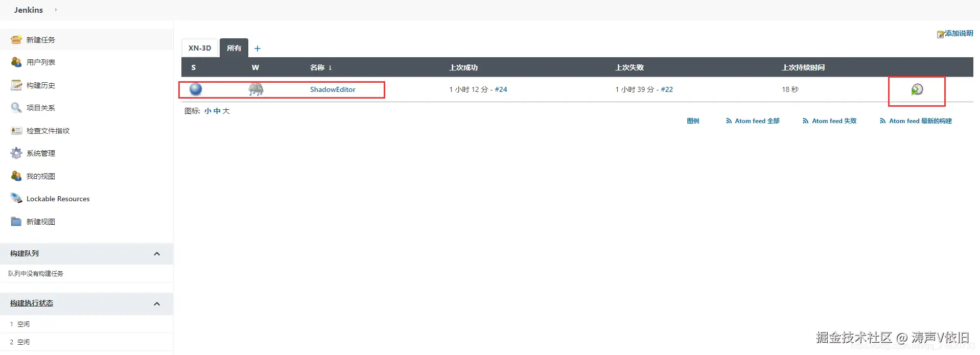Click the 新建视图 folder icon

[16, 221]
